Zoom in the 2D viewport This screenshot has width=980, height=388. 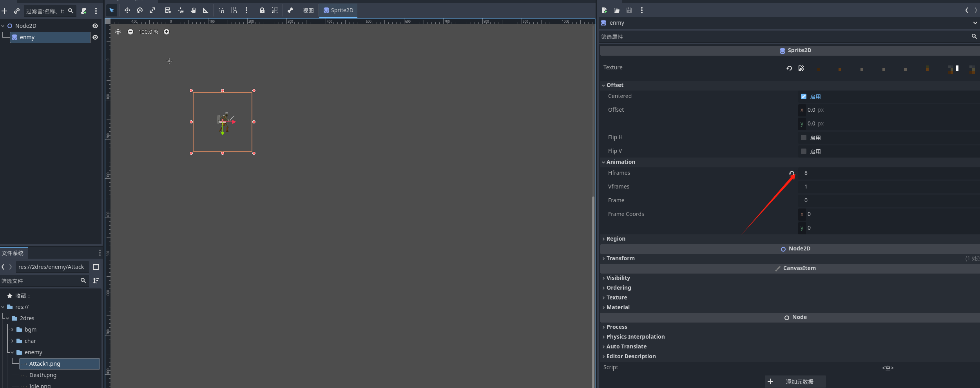click(167, 32)
